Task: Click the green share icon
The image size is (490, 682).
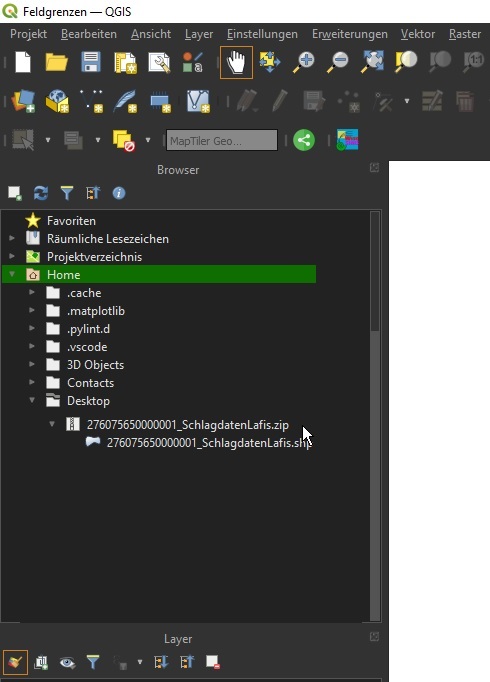Action: 304,140
